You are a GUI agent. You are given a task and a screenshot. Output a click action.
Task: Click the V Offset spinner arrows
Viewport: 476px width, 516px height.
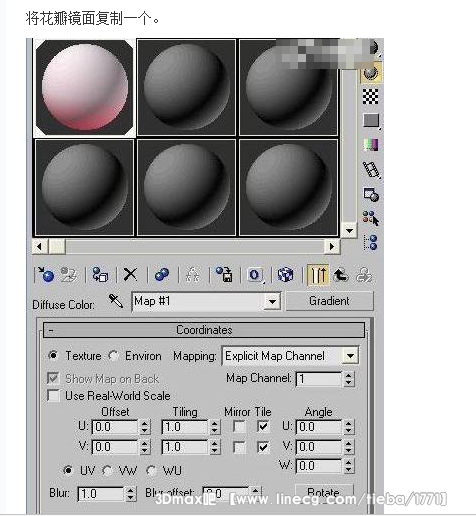(144, 447)
